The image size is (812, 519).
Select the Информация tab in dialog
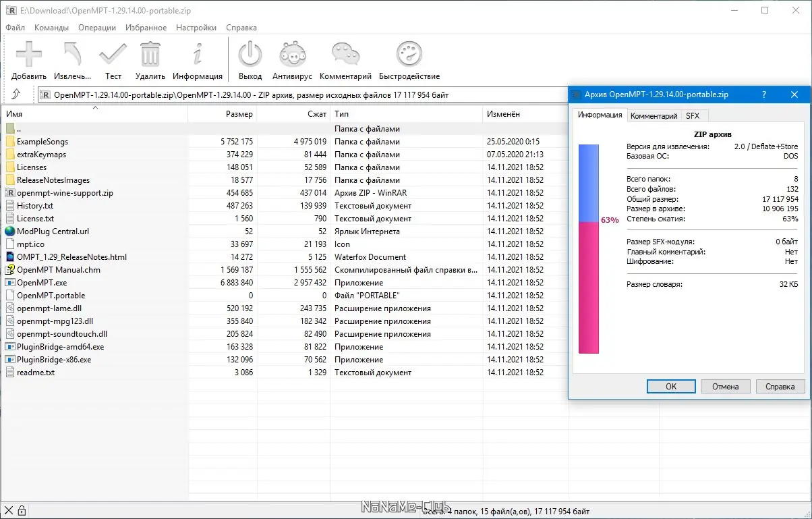(600, 115)
